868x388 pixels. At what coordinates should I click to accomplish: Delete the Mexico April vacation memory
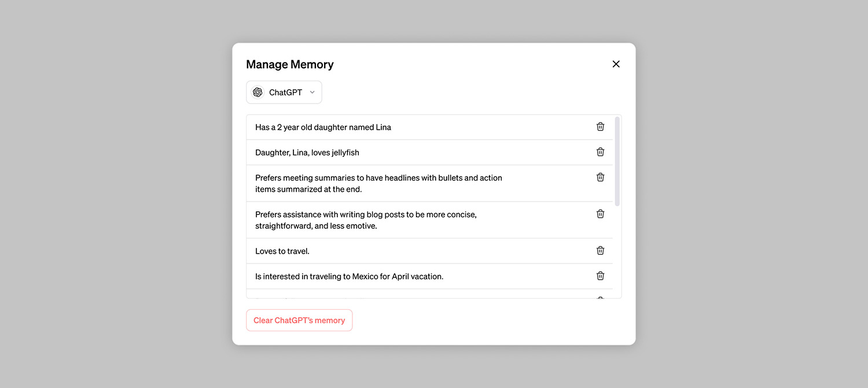point(600,276)
